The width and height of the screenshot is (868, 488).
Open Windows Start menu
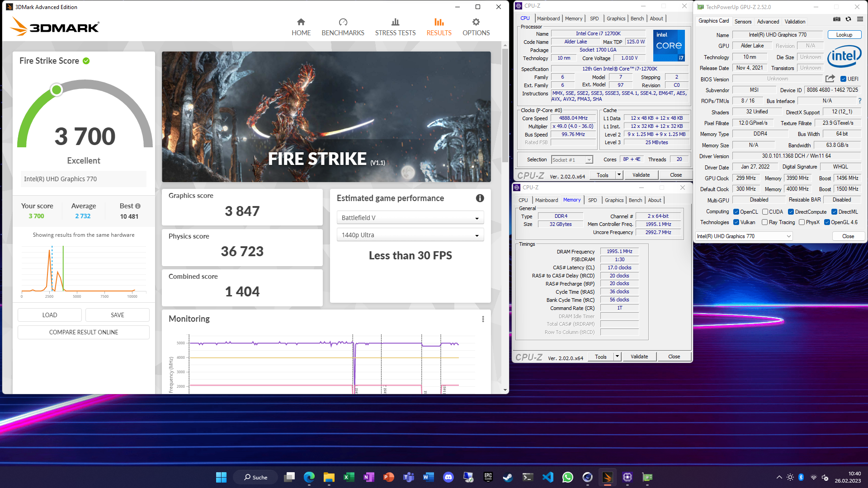(221, 477)
